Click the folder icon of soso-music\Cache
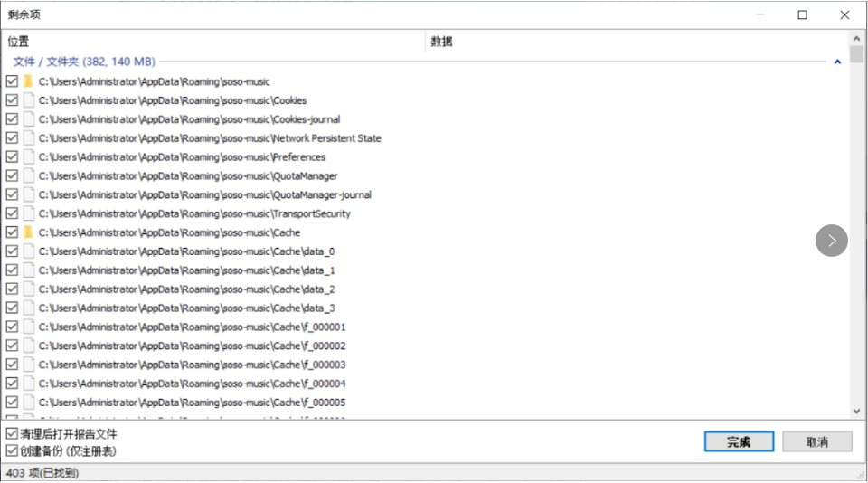 (29, 232)
